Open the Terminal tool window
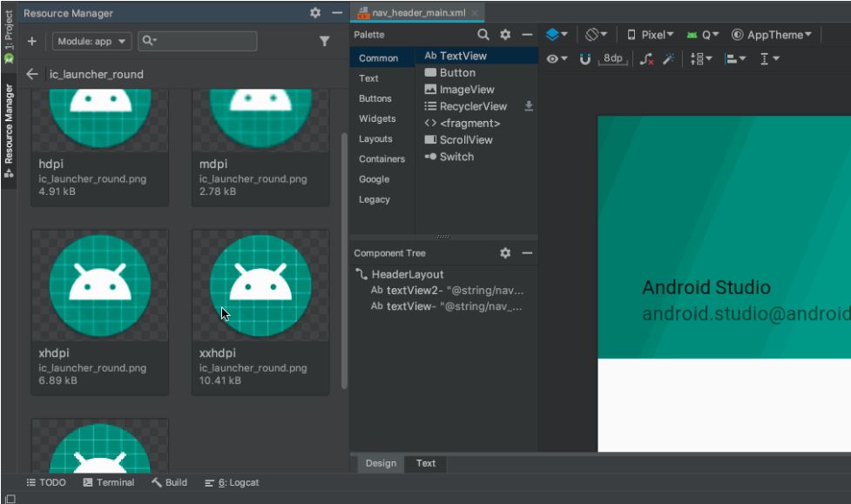Image resolution: width=851 pixels, height=504 pixels. [109, 482]
